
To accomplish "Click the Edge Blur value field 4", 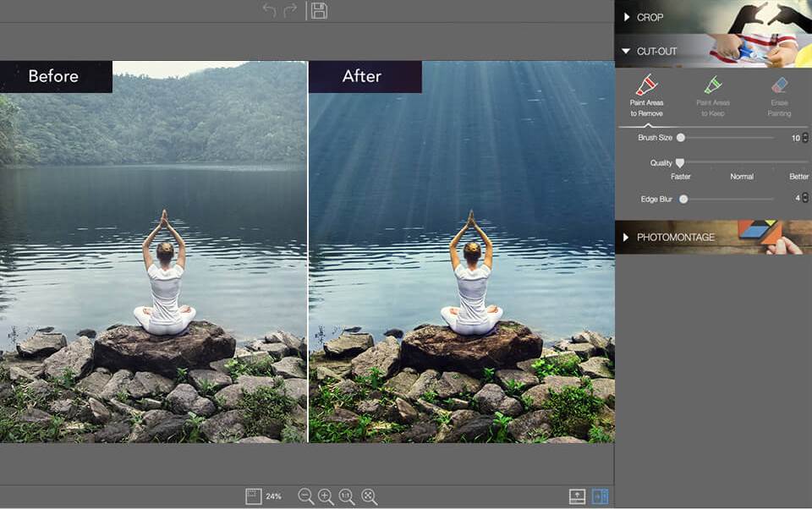I will pyautogui.click(x=797, y=198).
